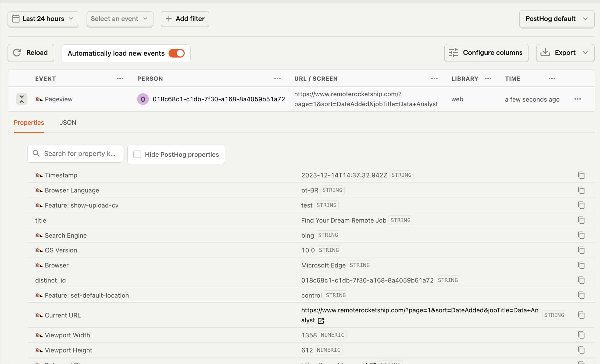Copy the Timestamp property value
Viewport: 600px width, 364px height.
click(581, 175)
